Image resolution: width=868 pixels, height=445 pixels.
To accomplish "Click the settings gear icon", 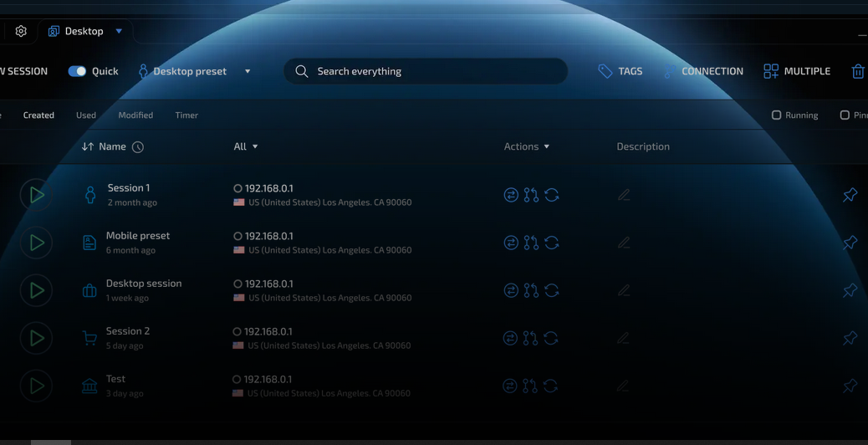I will tap(21, 32).
